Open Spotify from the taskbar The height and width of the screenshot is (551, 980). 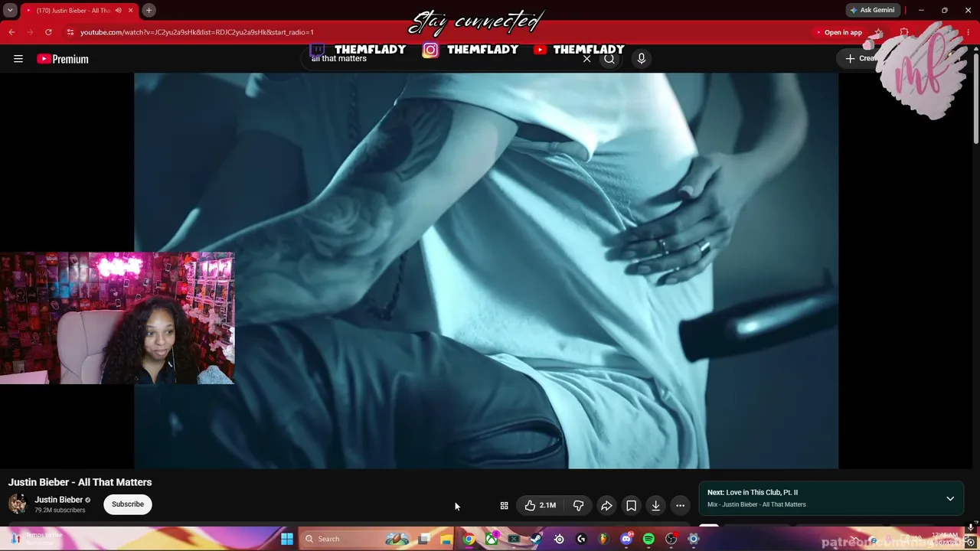(648, 539)
